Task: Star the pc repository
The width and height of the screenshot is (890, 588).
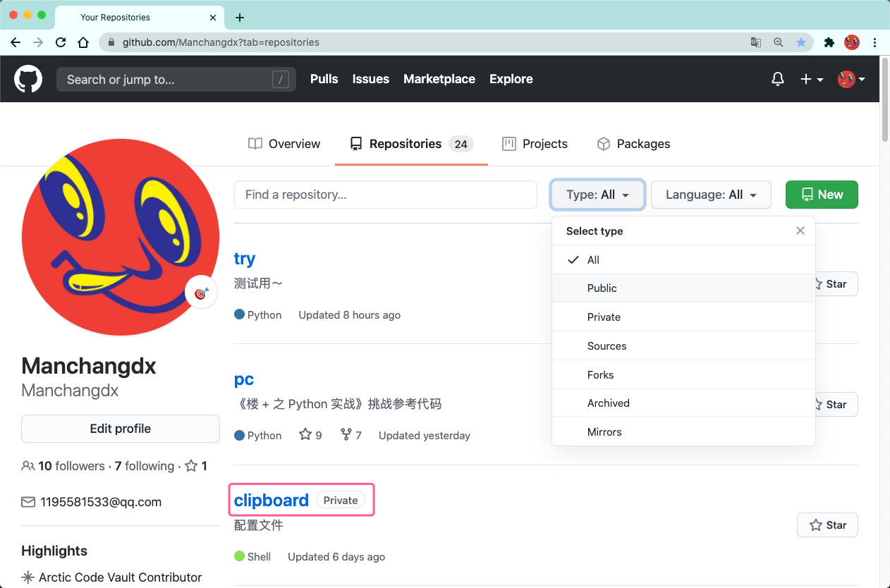Action: point(829,405)
